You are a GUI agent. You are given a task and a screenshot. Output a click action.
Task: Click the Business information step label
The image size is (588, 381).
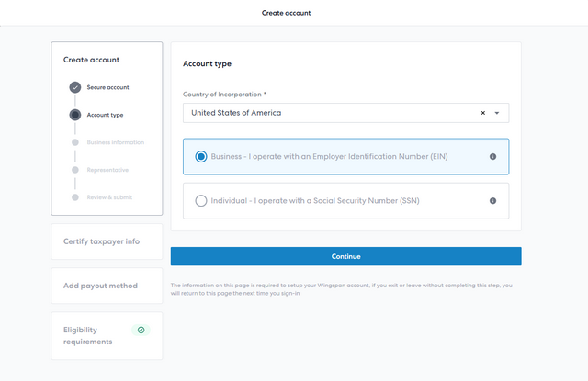point(115,142)
